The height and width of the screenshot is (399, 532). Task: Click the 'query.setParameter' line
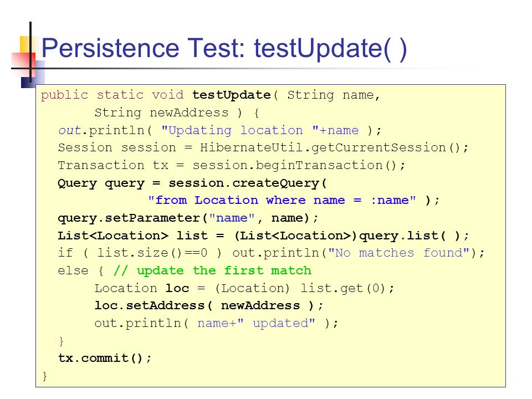point(188,218)
